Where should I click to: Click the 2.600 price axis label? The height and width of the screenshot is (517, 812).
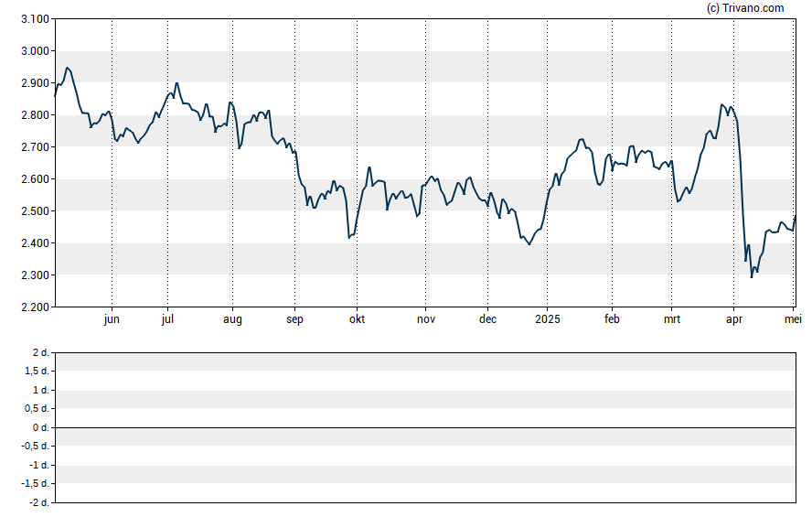pyautogui.click(x=36, y=179)
